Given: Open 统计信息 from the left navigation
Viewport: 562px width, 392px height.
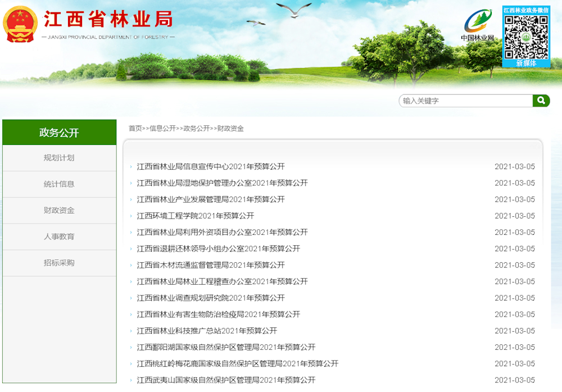Looking at the screenshot, I should 59,184.
